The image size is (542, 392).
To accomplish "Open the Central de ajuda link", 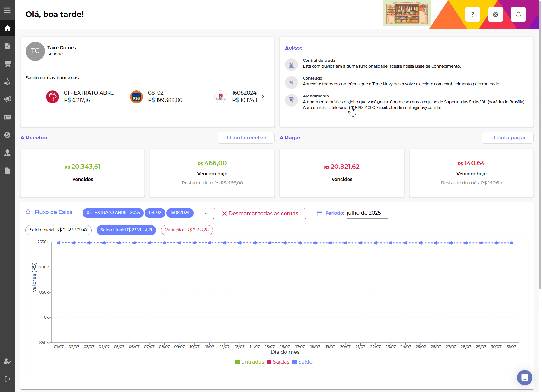I will 319,61.
